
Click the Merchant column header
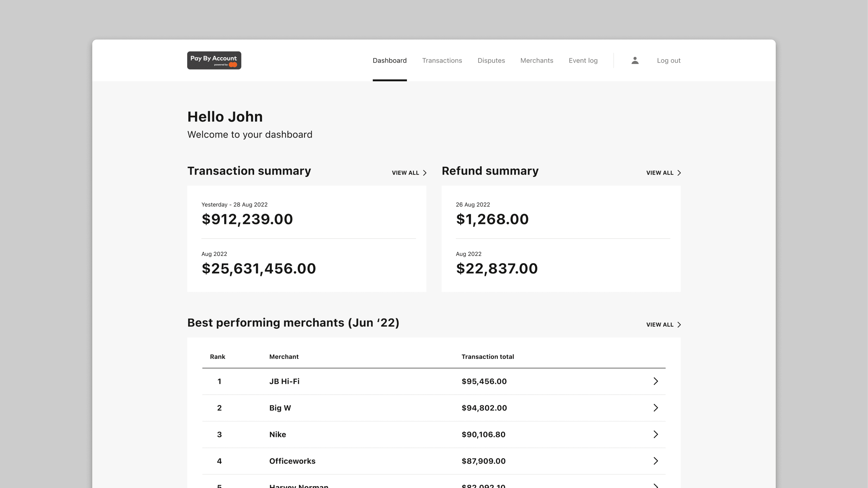[x=284, y=357]
